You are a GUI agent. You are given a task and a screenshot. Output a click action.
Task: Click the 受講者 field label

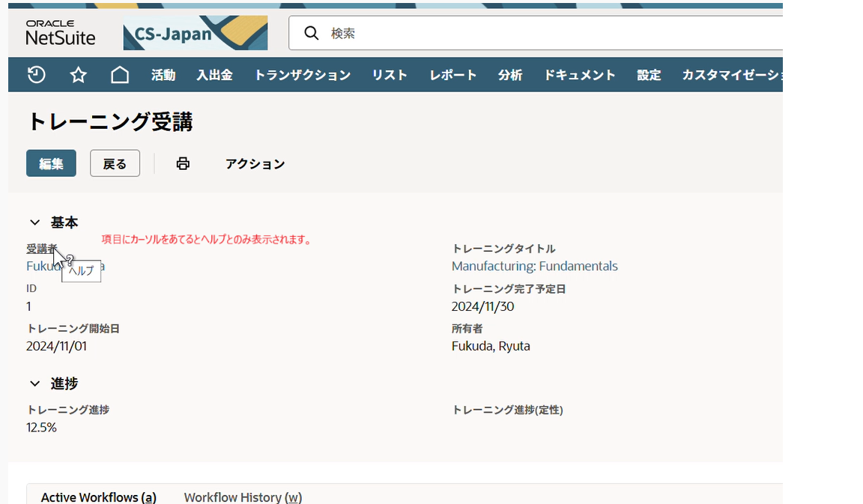(42, 249)
